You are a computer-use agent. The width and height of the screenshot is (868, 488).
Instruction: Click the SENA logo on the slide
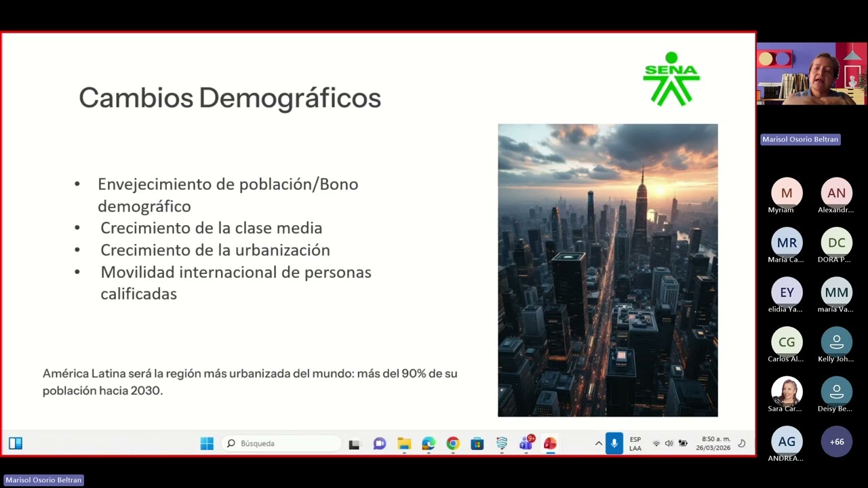pyautogui.click(x=671, y=79)
